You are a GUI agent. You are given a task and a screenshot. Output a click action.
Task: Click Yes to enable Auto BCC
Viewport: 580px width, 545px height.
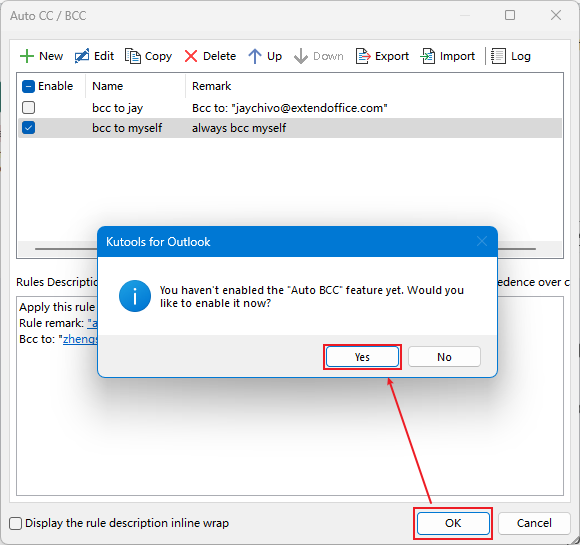click(362, 357)
